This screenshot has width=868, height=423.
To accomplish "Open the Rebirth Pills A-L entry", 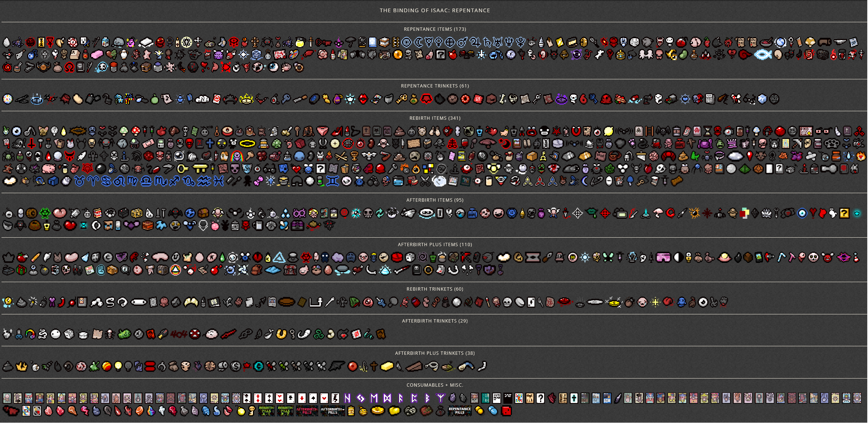I will (x=266, y=411).
